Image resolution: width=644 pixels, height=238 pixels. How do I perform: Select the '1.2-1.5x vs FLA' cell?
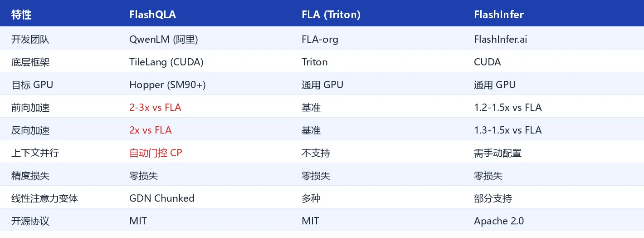[508, 108]
